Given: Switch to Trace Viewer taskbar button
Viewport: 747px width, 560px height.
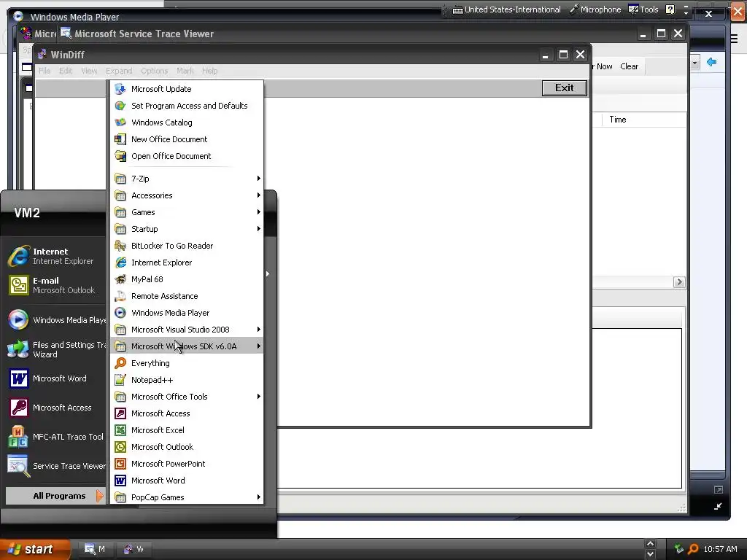Looking at the screenshot, I should pyautogui.click(x=96, y=549).
